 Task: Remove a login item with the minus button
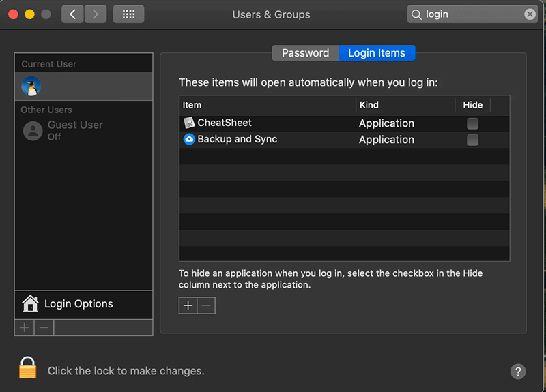pos(206,305)
